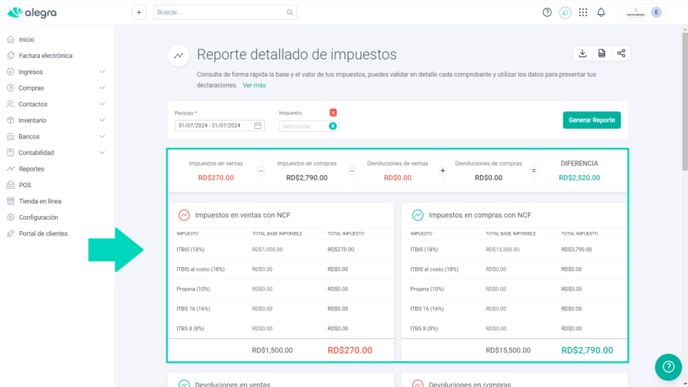Click the export file icon beside download

click(x=602, y=54)
